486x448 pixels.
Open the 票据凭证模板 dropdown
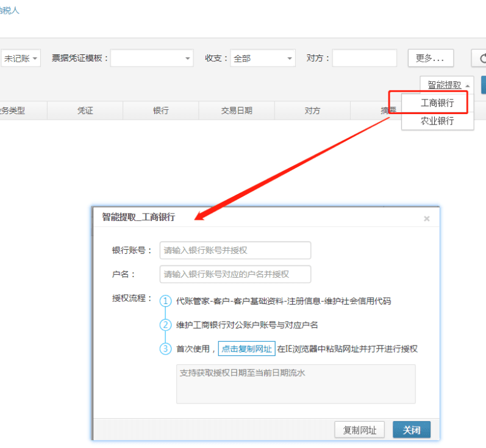(152, 59)
